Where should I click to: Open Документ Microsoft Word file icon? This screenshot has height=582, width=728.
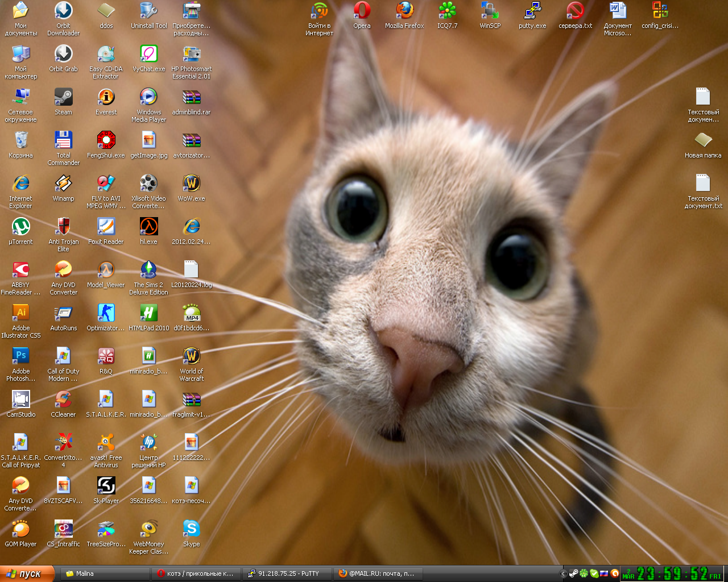[618, 11]
